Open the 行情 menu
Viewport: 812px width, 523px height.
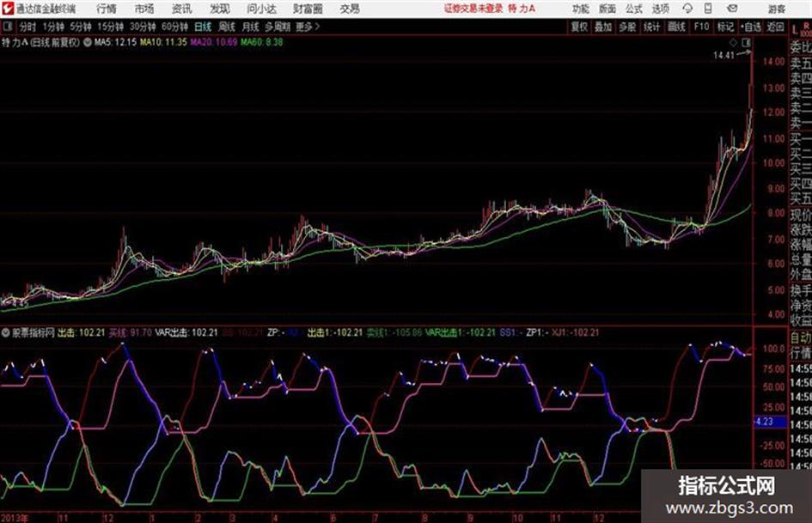pos(107,9)
